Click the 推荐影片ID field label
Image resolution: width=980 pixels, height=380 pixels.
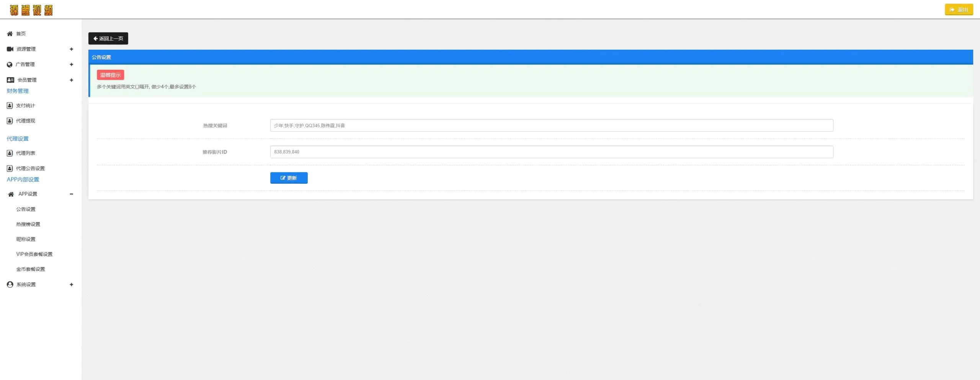pyautogui.click(x=215, y=152)
